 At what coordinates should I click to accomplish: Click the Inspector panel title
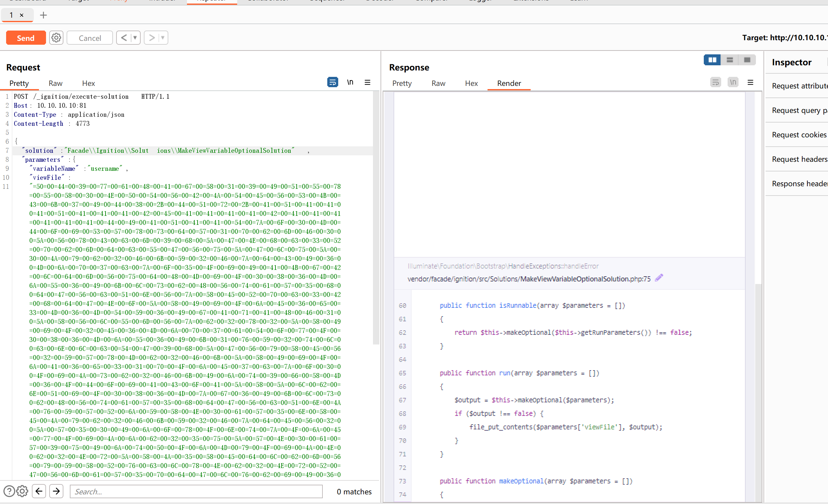(x=791, y=62)
